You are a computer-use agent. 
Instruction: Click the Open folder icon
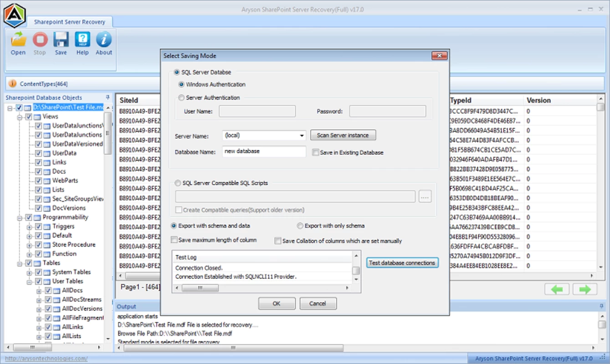click(18, 40)
